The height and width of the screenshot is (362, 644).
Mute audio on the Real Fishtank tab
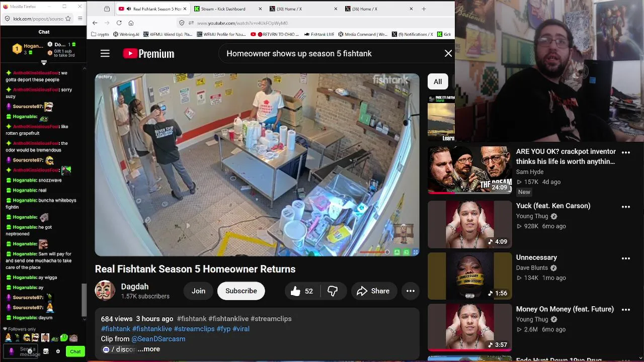click(x=128, y=9)
